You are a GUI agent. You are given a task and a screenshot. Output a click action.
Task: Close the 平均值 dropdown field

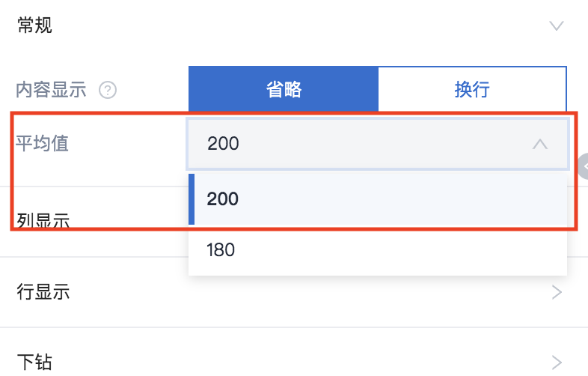coord(378,144)
